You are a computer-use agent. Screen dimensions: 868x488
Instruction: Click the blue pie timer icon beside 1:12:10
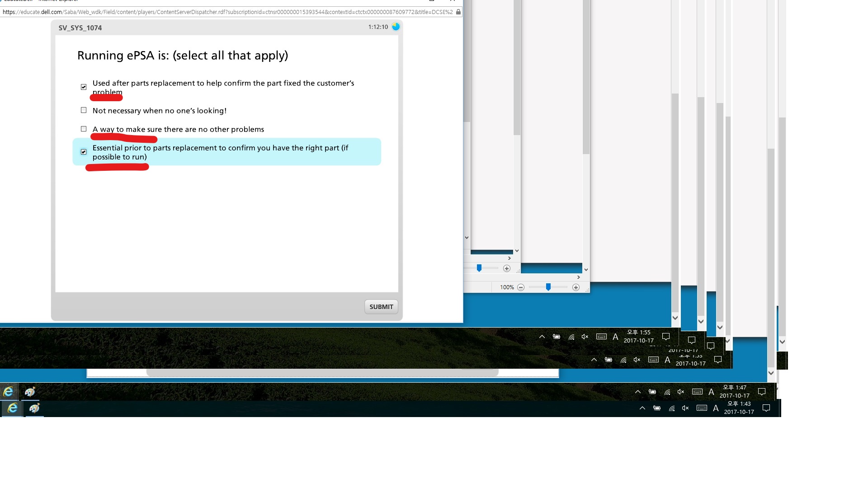(396, 27)
